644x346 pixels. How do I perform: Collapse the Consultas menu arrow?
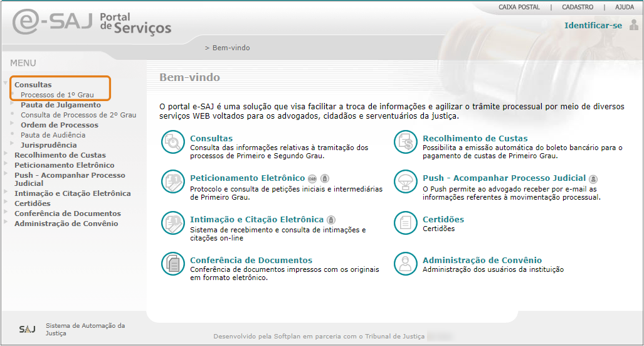(x=6, y=83)
